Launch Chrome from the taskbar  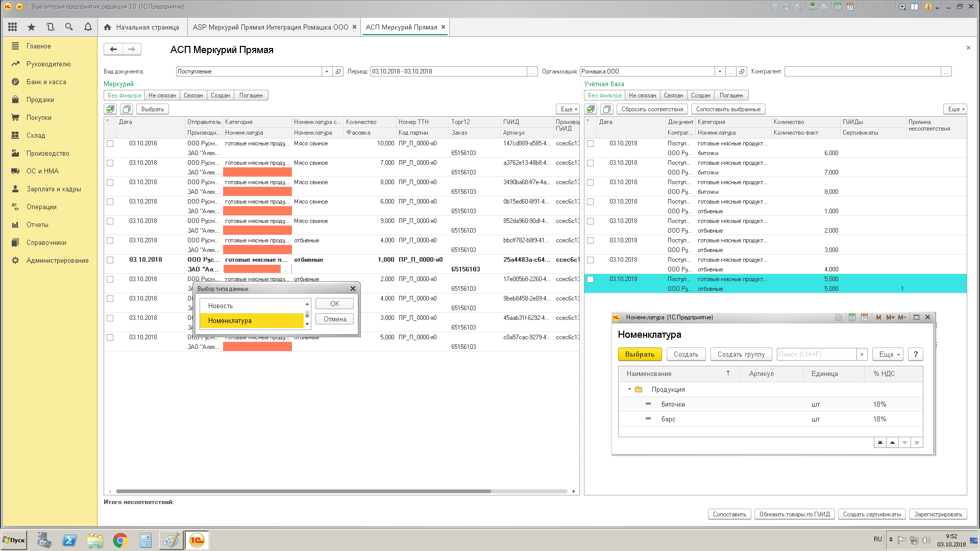point(120,540)
